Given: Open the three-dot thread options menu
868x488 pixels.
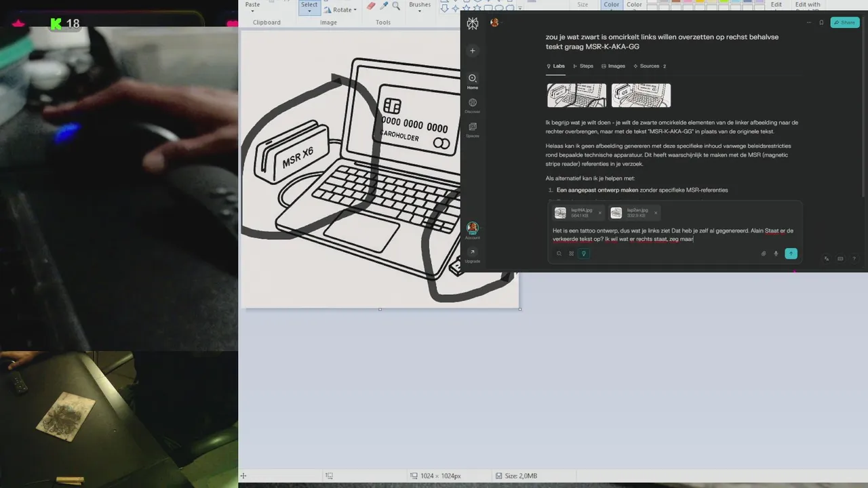Looking at the screenshot, I should point(808,22).
